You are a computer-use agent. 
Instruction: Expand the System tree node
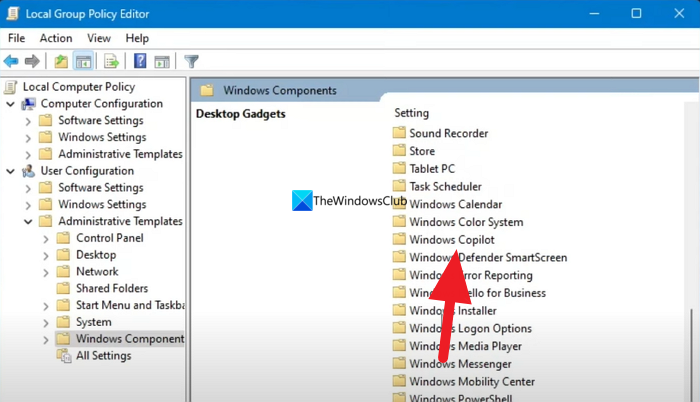(x=46, y=322)
